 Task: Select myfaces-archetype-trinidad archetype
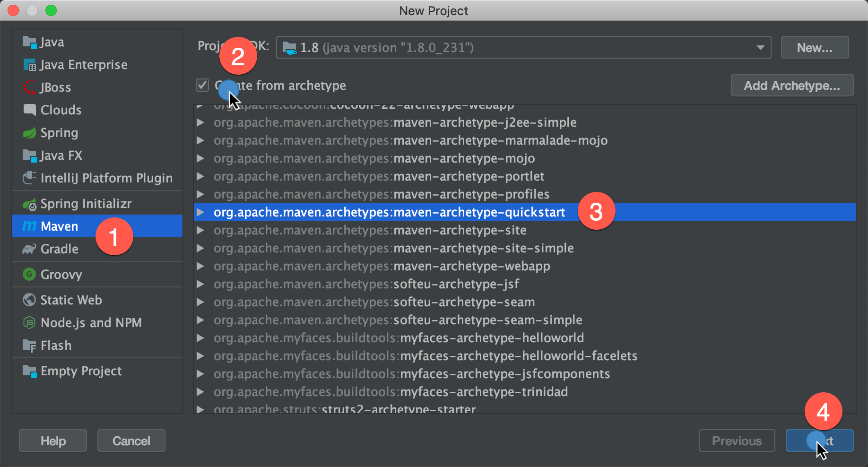click(525, 392)
